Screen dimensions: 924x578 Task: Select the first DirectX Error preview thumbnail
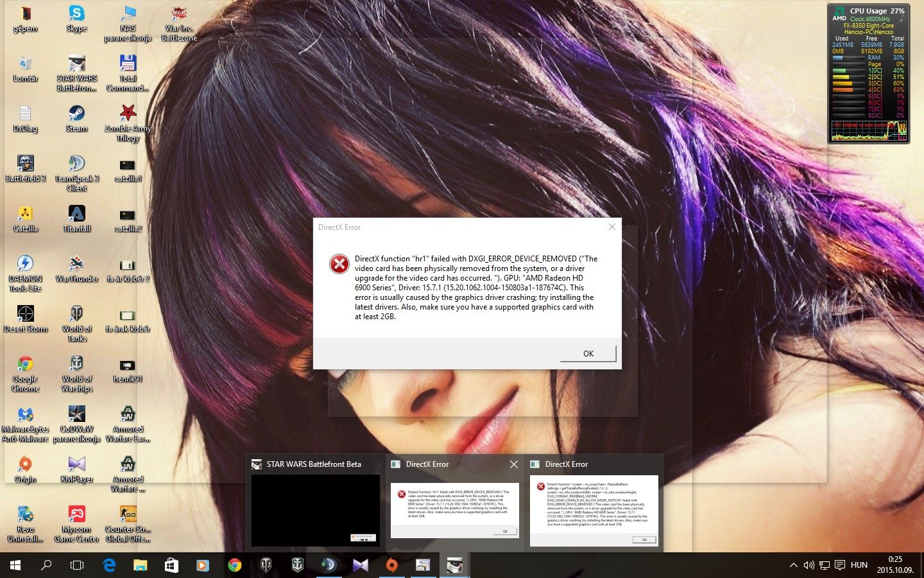(x=454, y=504)
